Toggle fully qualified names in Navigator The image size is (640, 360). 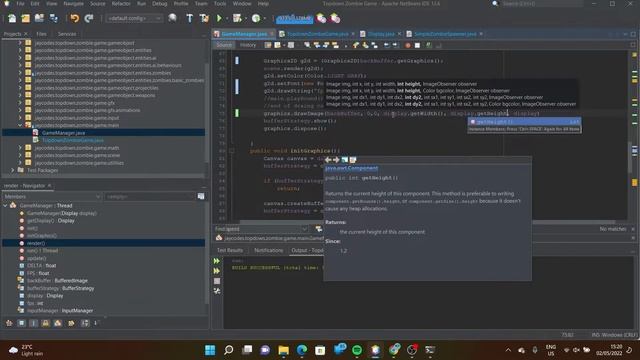point(71,323)
